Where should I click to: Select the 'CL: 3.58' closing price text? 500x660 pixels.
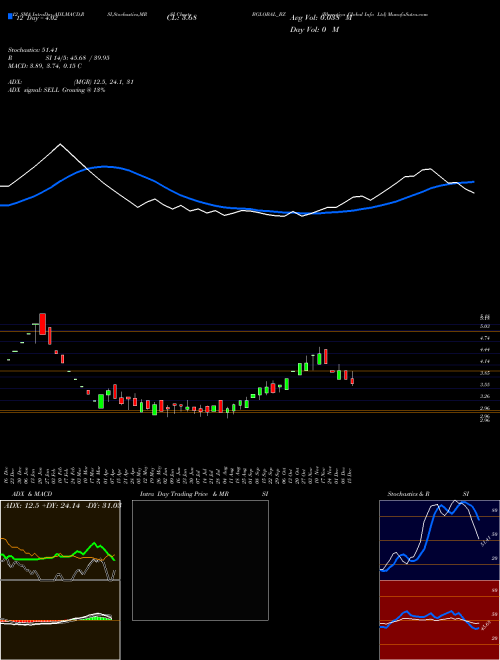coord(182,18)
